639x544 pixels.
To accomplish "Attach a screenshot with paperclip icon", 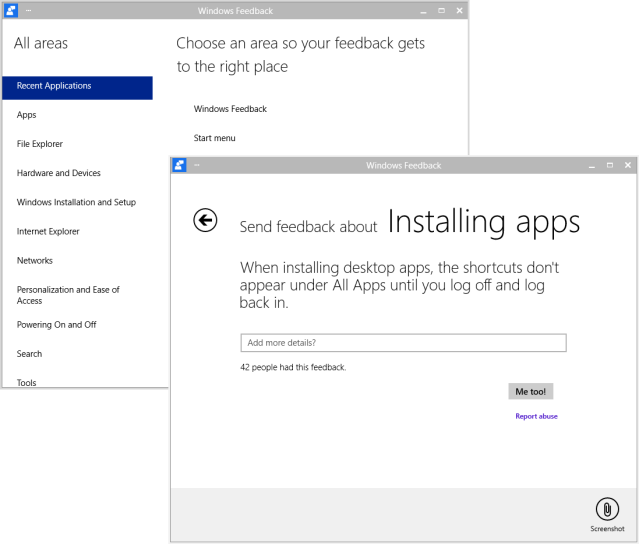I will point(607,509).
